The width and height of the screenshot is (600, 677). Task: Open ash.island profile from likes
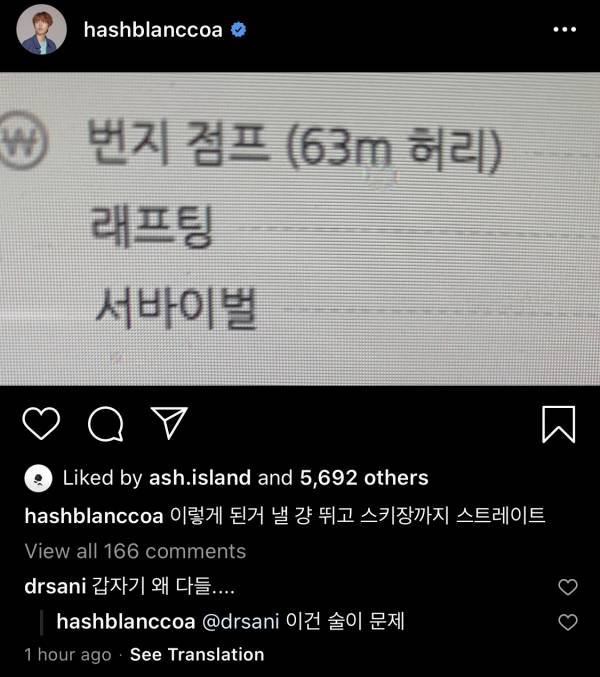(200, 478)
